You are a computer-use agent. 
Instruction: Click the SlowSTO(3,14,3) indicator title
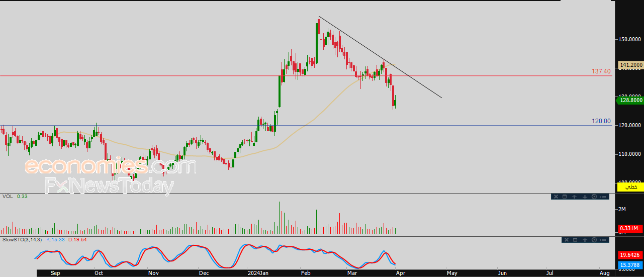coord(22,240)
